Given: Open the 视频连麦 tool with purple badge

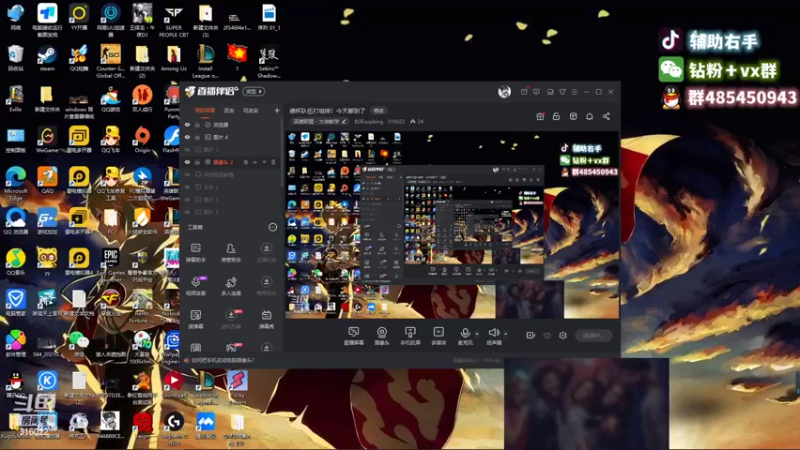Looking at the screenshot, I should [195, 286].
